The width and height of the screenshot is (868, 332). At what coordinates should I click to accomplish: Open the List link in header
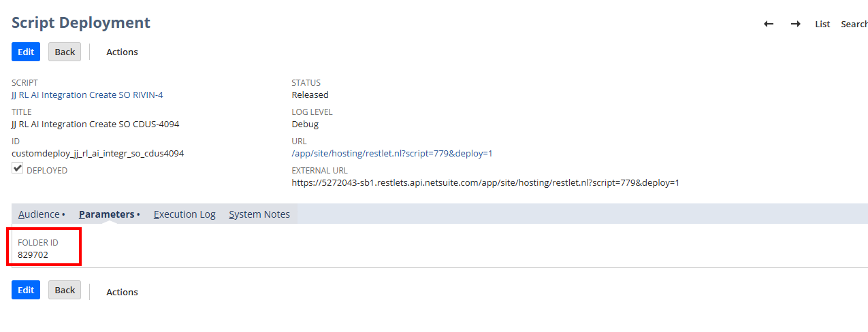click(x=822, y=24)
